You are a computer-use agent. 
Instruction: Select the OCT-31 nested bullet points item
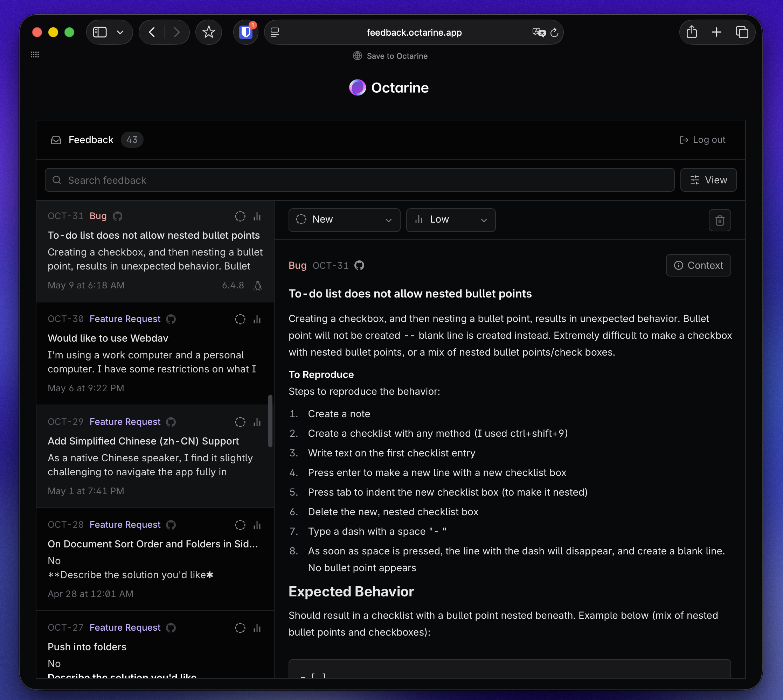[x=155, y=251]
